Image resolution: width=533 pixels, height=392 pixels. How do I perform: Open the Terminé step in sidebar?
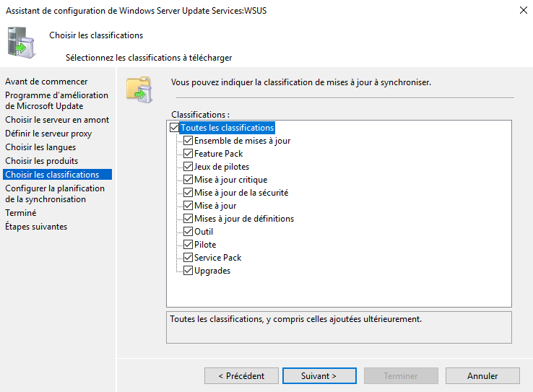(x=21, y=213)
